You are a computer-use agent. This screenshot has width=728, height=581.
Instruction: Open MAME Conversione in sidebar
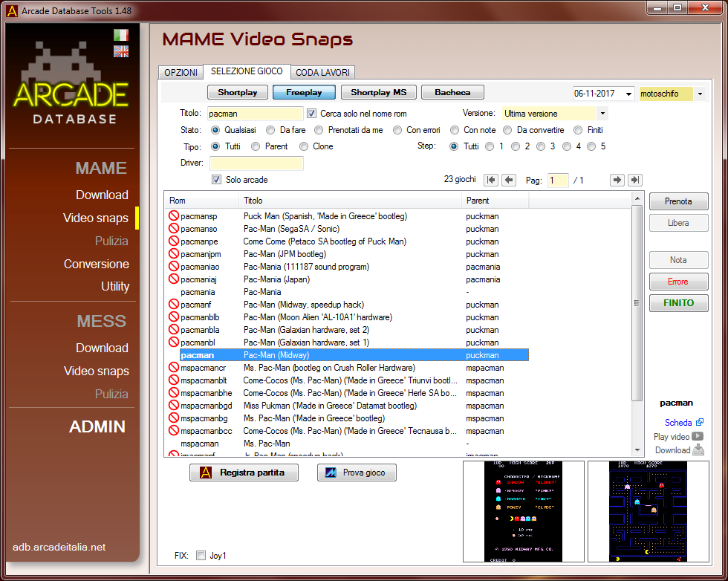coord(96,264)
